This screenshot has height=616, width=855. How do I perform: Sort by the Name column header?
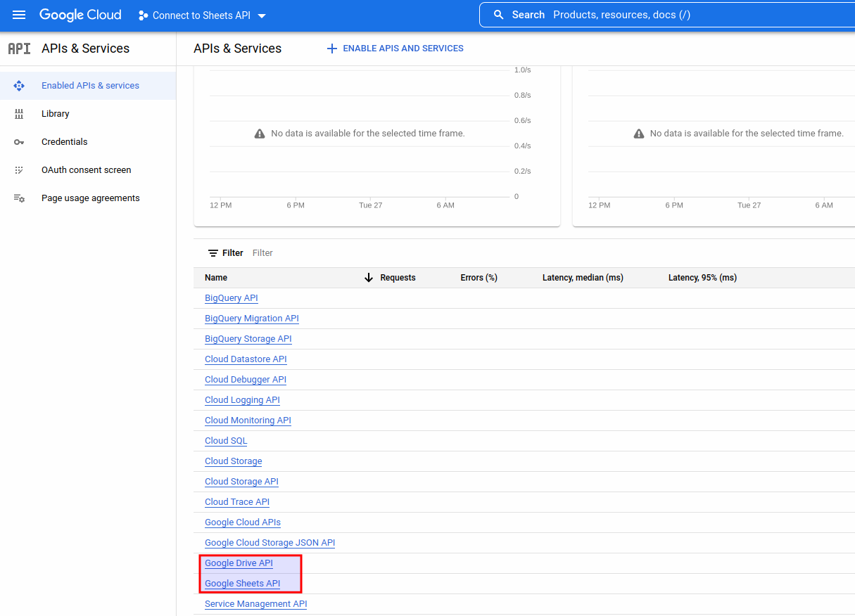216,278
